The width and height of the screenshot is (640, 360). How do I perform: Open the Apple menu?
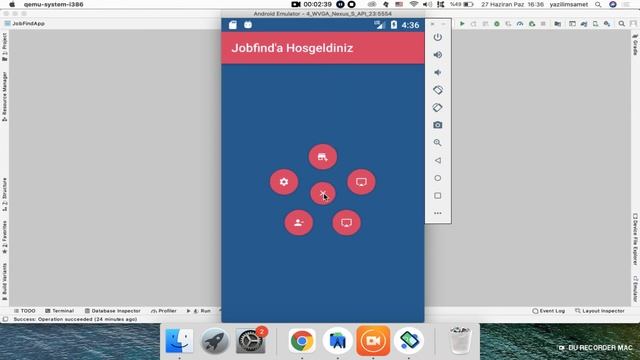click(12, 4)
